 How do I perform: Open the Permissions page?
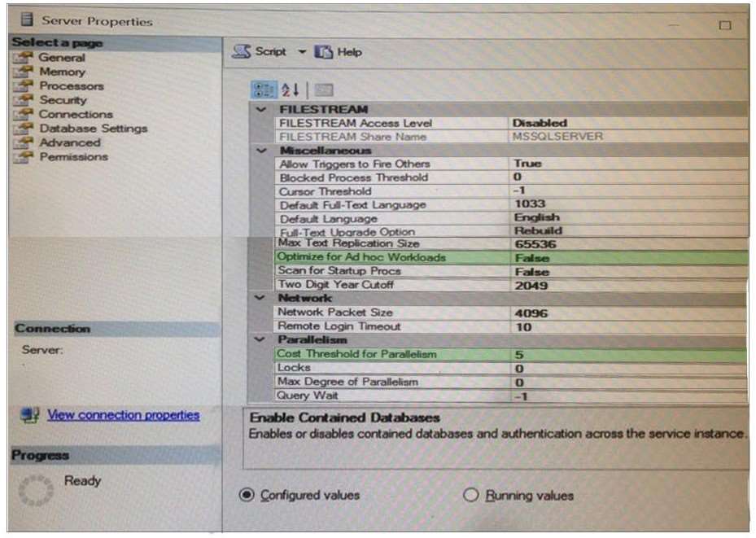73,157
